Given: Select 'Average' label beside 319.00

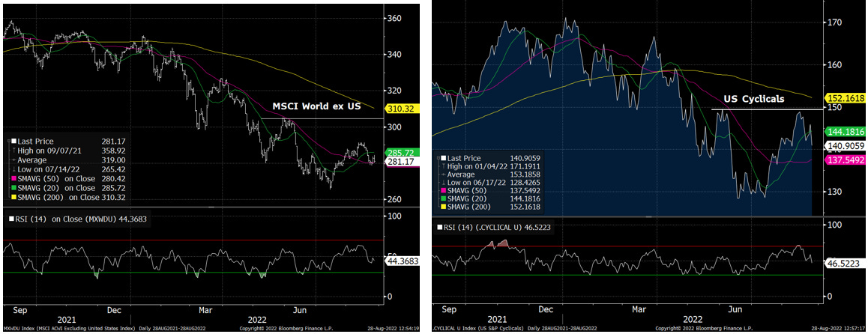Looking at the screenshot, I should coord(32,160).
